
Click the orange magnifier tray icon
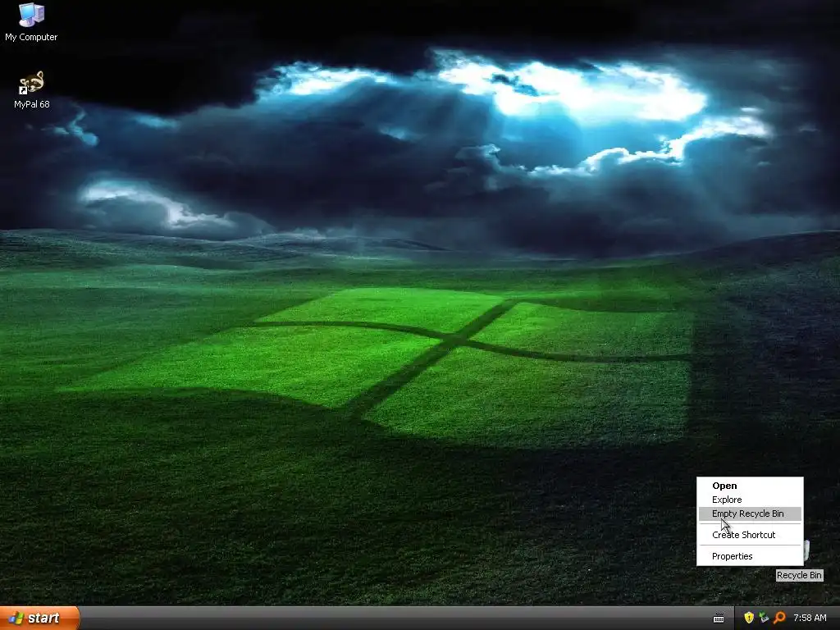779,618
